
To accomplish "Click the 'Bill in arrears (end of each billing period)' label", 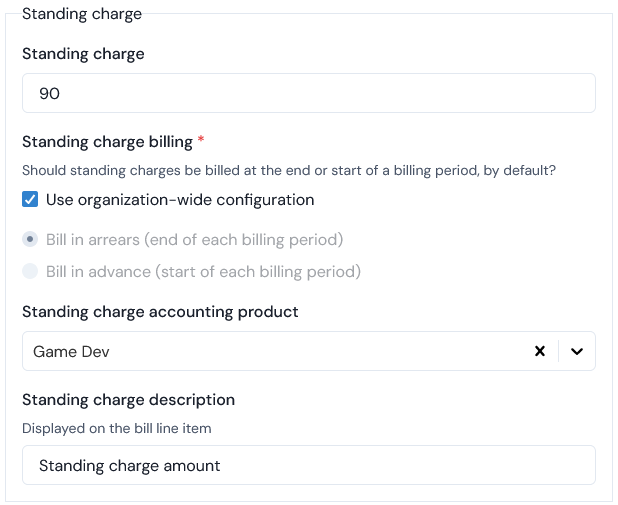I will 194,240.
